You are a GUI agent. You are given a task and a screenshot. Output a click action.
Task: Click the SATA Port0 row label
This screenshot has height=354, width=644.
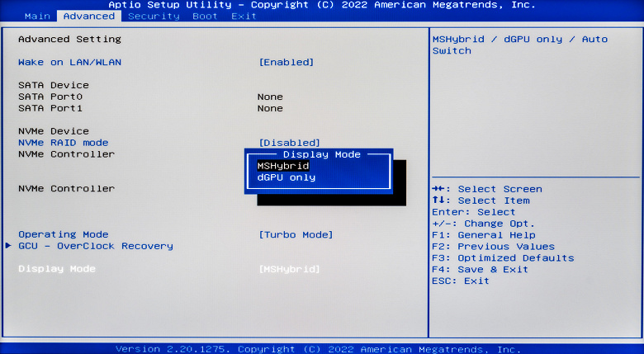pos(50,97)
